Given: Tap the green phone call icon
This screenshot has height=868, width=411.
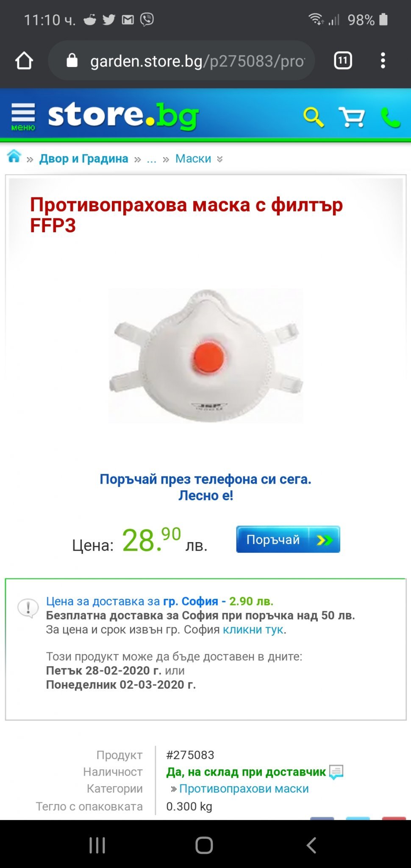Looking at the screenshot, I should click(390, 117).
